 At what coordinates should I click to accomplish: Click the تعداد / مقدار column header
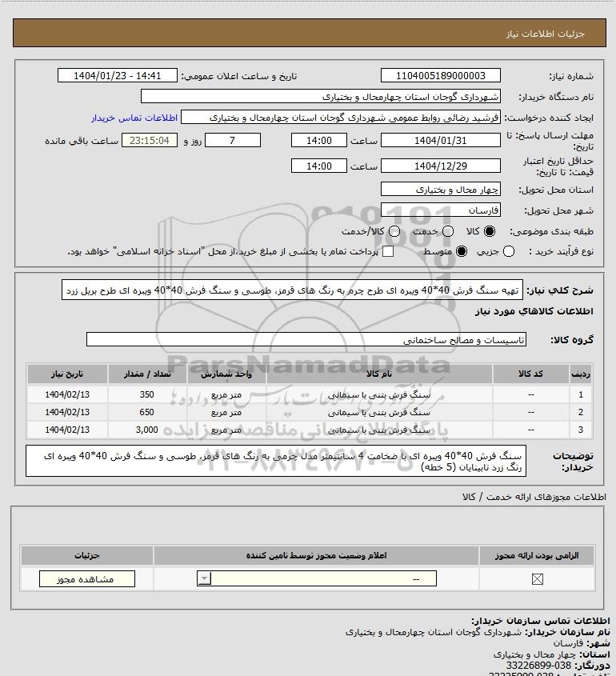point(147,374)
